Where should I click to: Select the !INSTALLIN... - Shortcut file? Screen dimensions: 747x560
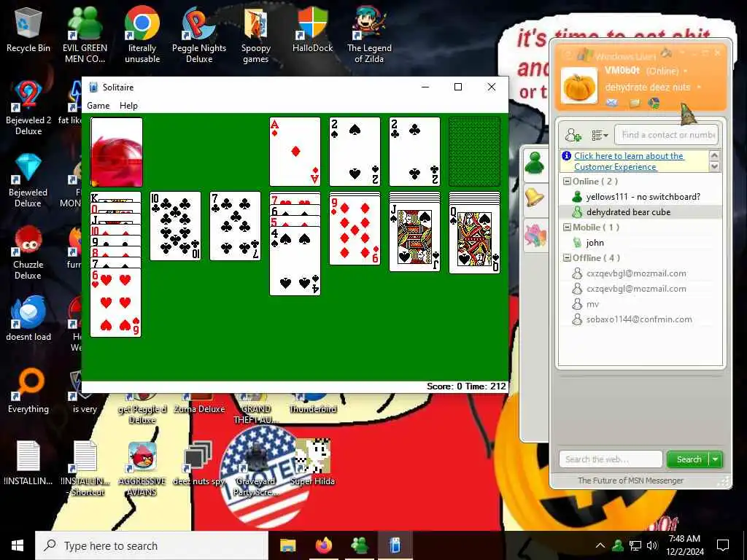[x=85, y=469]
